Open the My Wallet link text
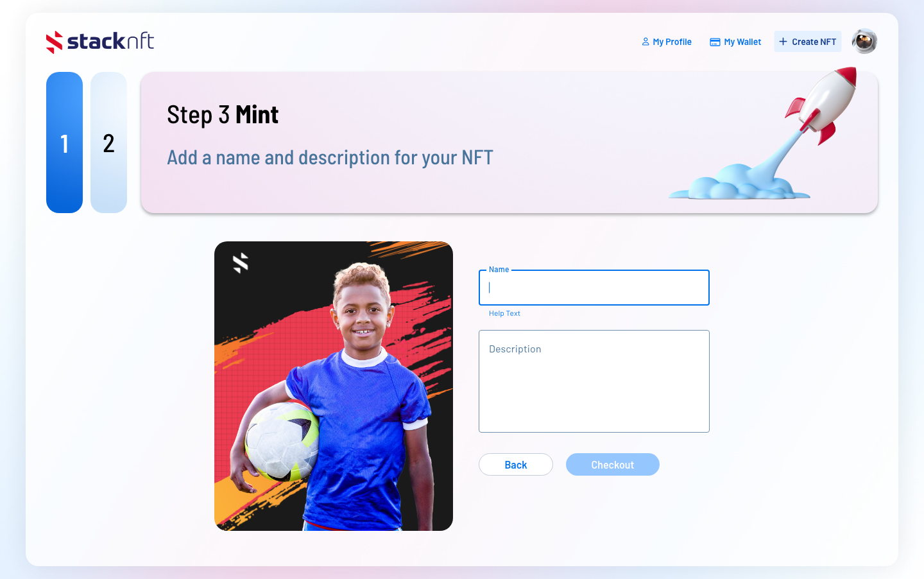 742,42
